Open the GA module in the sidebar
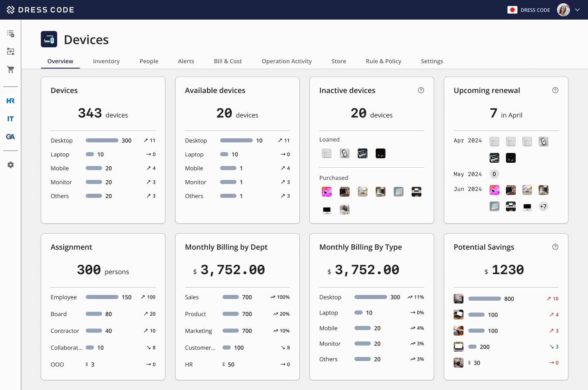Screen dimensions: 588x390 (x=11, y=137)
